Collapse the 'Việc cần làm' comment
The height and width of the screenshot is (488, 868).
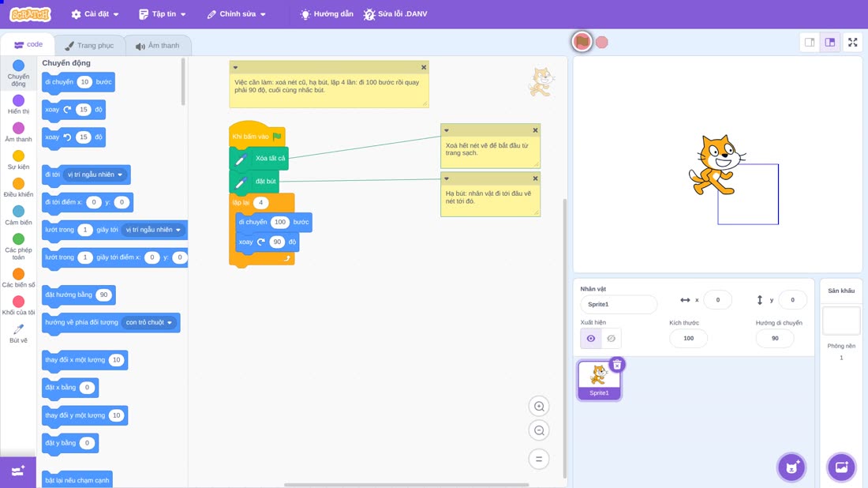[235, 68]
